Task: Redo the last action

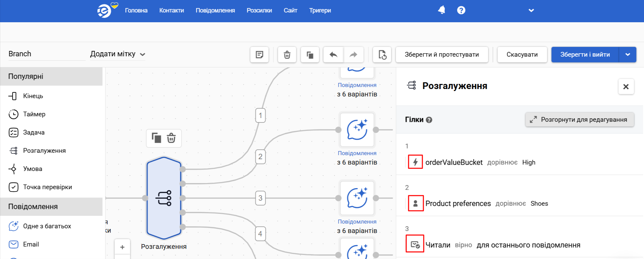Action: click(353, 55)
